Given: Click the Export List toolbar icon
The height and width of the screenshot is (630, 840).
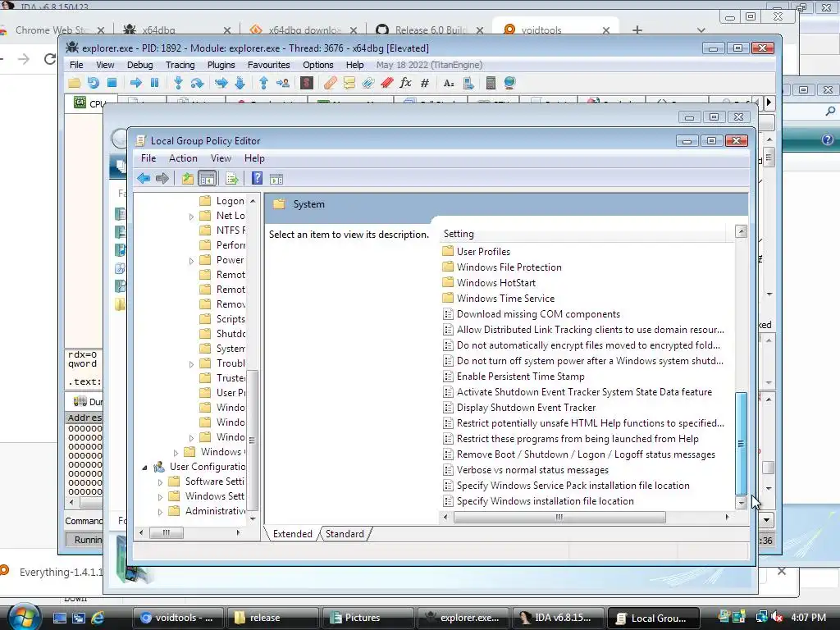Looking at the screenshot, I should point(232,178).
